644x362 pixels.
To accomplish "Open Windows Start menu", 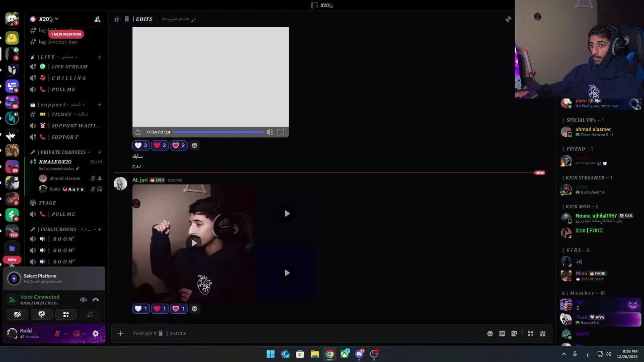I will [x=271, y=354].
